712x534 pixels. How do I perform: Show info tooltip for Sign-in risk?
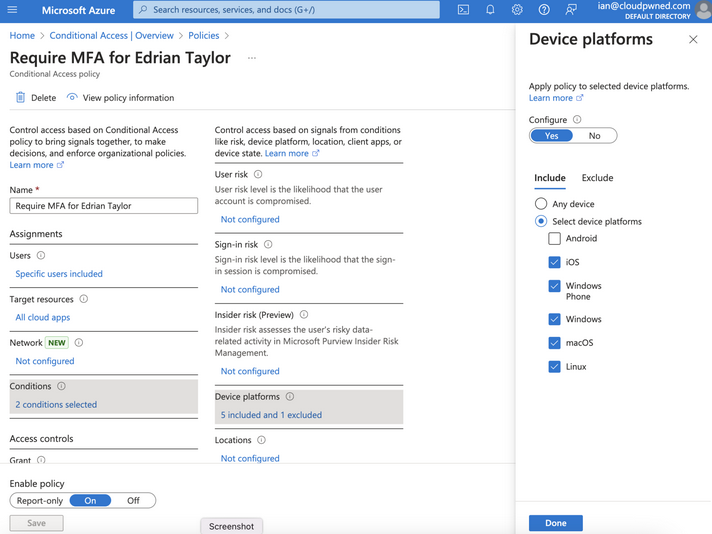tap(268, 244)
